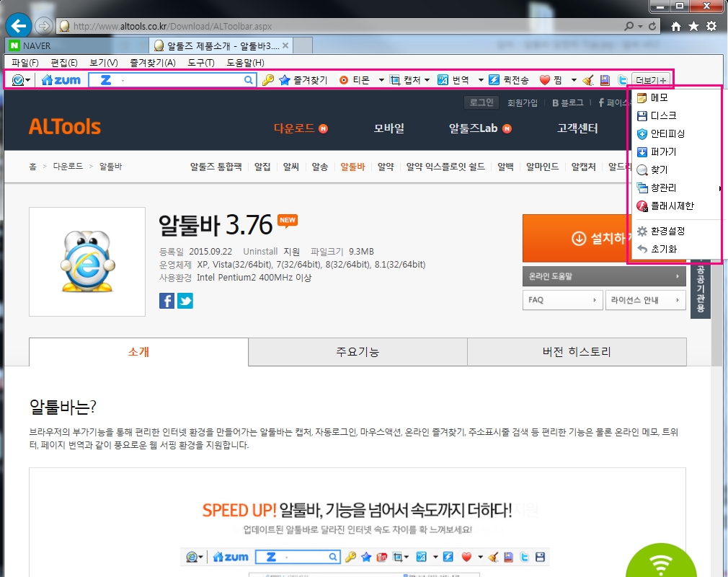Viewport: 728px width, 577px height.
Task: Click the 퀵전송 quick send button
Action: pos(509,80)
